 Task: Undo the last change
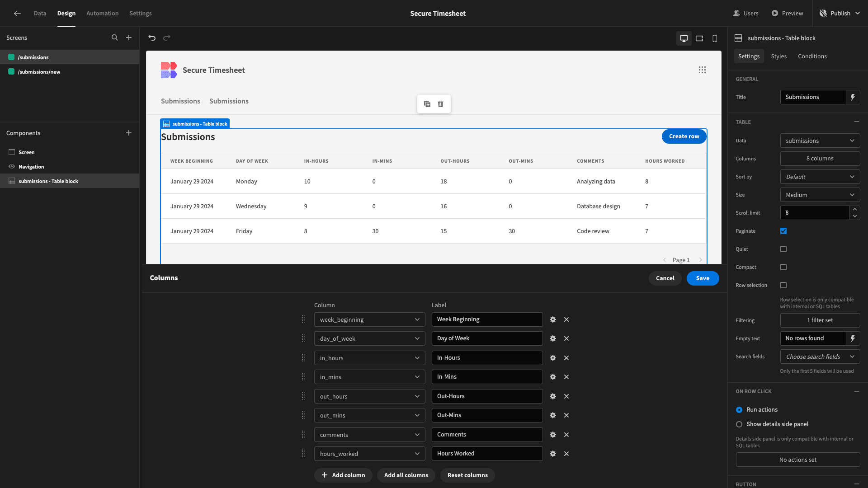click(152, 38)
